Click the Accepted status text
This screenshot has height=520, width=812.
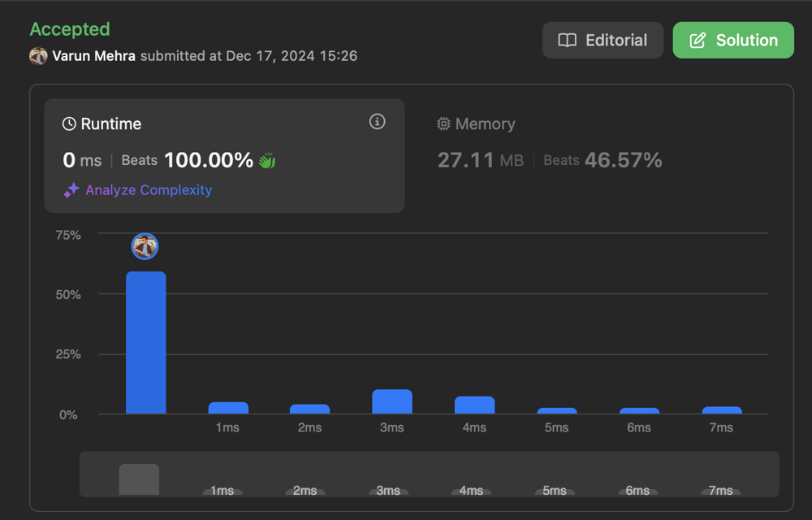70,29
